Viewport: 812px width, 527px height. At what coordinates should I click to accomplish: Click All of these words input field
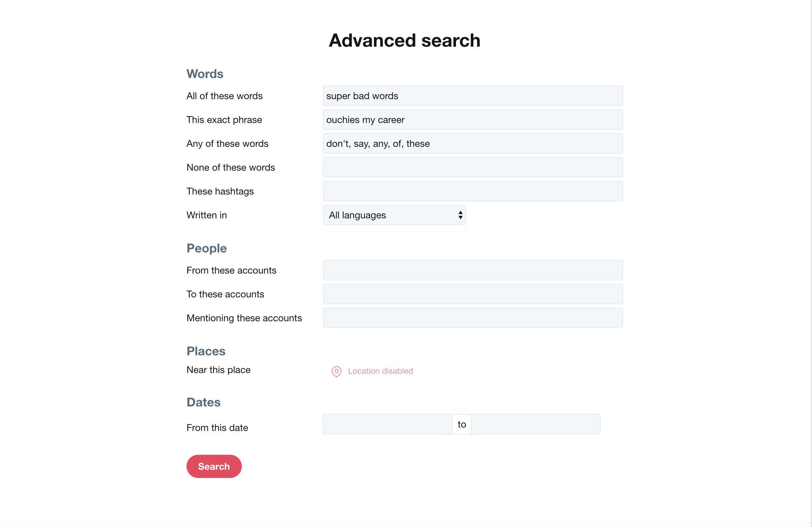(x=472, y=95)
